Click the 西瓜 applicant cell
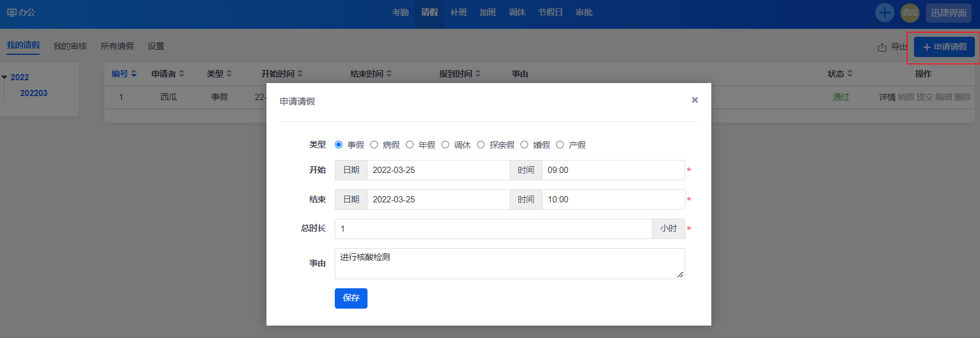This screenshot has height=338, width=980. [x=169, y=97]
